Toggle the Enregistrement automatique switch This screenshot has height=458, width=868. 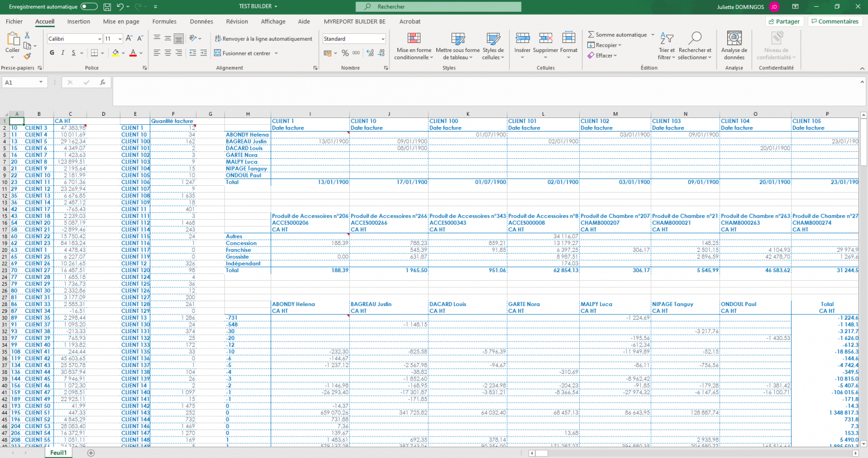pos(89,7)
